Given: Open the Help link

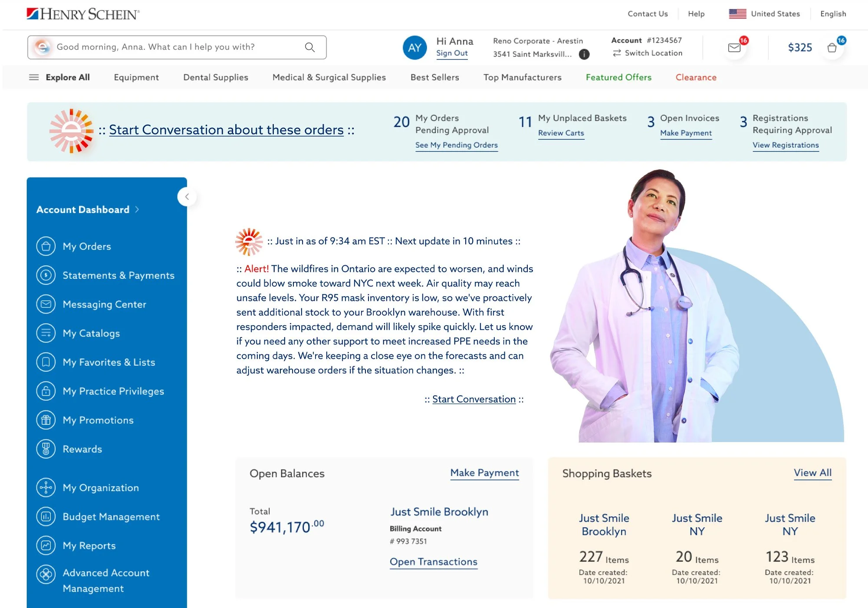Looking at the screenshot, I should (696, 14).
